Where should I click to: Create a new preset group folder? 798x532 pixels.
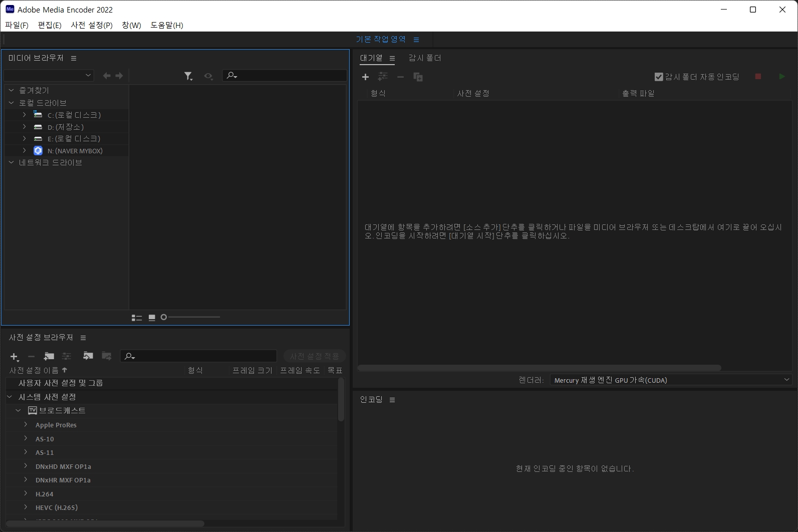click(x=49, y=356)
